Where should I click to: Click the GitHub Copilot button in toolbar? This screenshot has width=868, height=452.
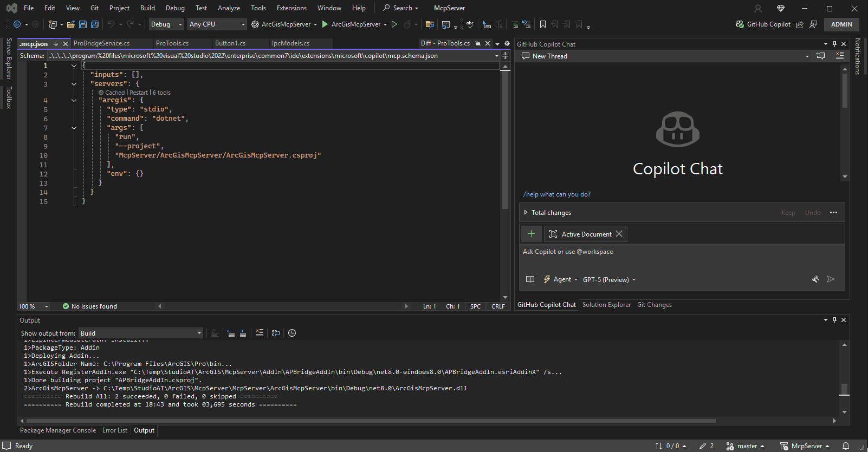point(763,24)
